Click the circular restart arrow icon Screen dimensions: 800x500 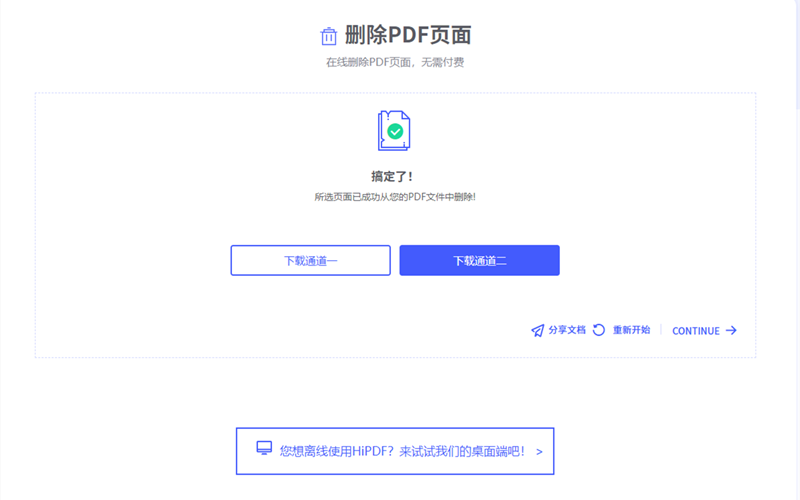599,330
